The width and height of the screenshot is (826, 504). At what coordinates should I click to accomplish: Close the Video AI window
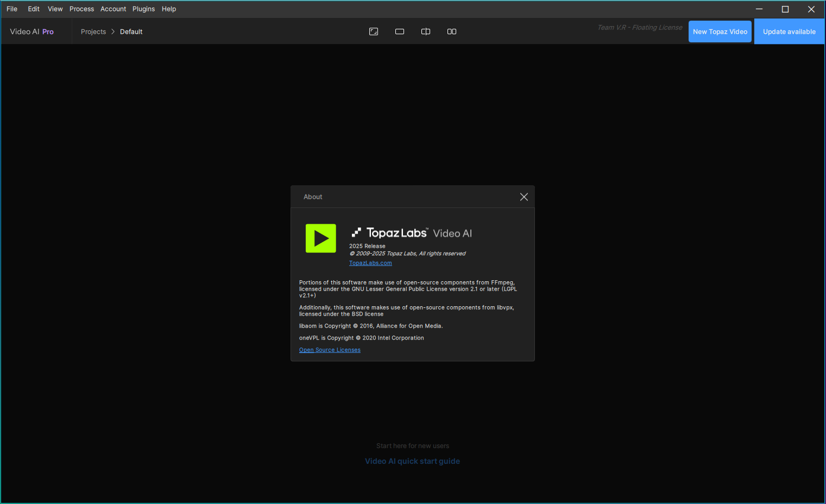[811, 9]
